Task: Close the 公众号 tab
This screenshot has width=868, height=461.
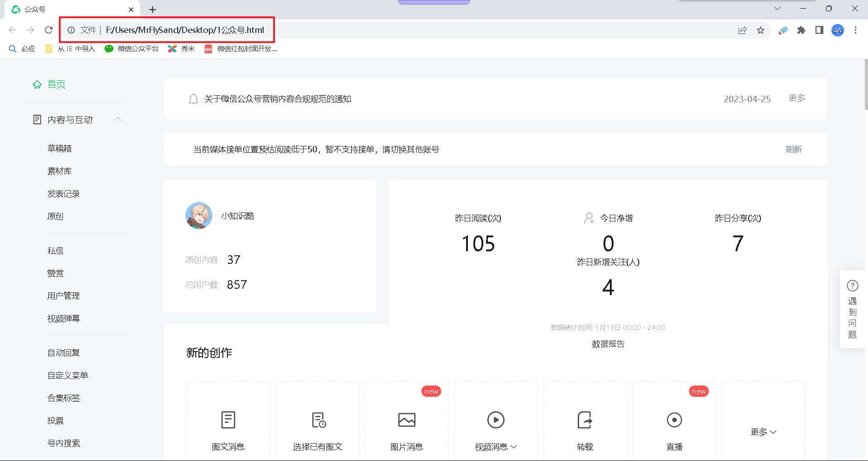Action: click(131, 9)
